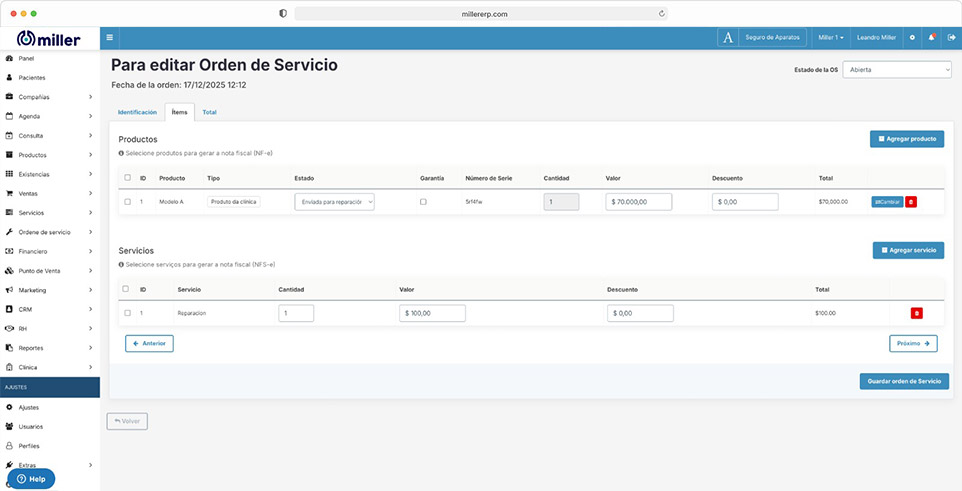Click the Ventas shopping cart icon
The height and width of the screenshot is (491, 962).
(9, 193)
